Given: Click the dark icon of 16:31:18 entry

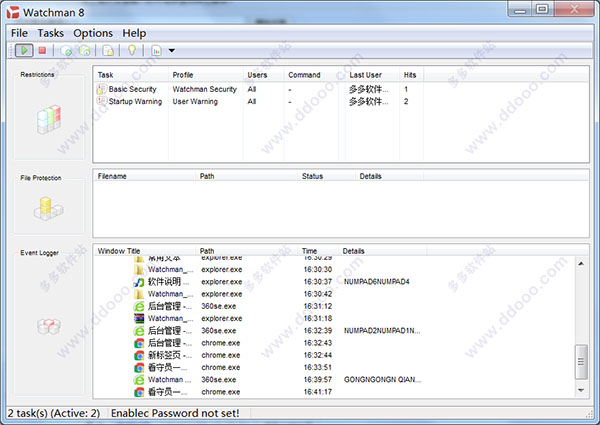Looking at the screenshot, I should pyautogui.click(x=139, y=318).
